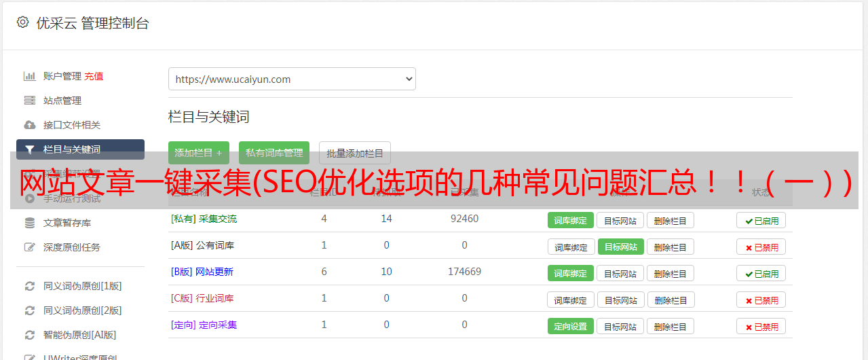Click the keyword count 10
The width and height of the screenshot is (868, 360).
pos(387,272)
